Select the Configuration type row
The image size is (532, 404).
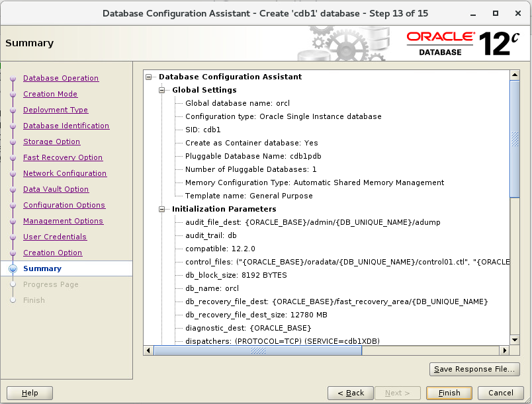pyautogui.click(x=283, y=116)
